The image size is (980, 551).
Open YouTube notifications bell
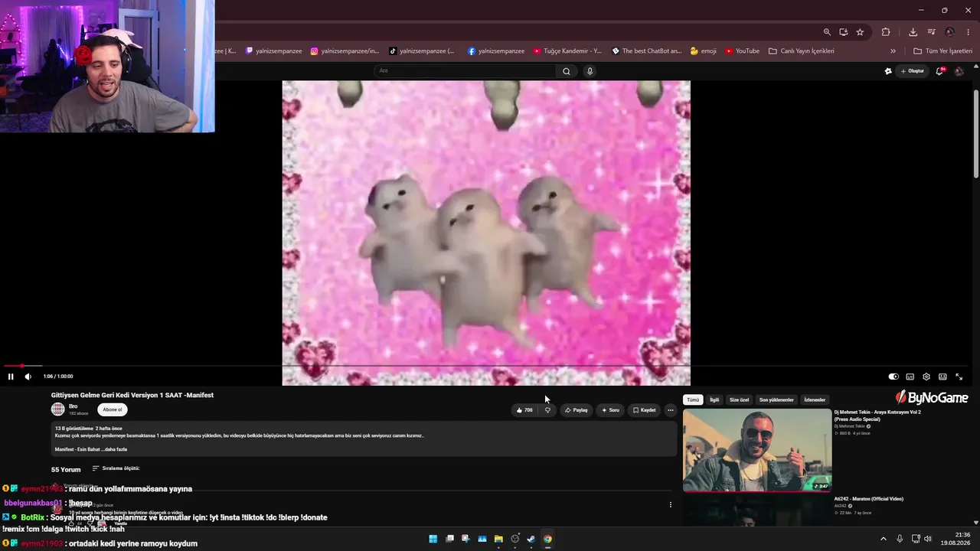[939, 71]
